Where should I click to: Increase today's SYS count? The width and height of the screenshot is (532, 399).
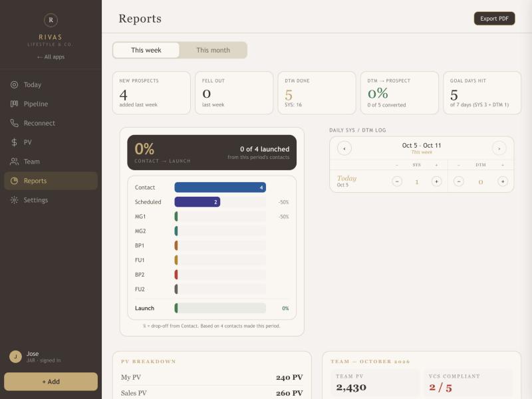437,181
